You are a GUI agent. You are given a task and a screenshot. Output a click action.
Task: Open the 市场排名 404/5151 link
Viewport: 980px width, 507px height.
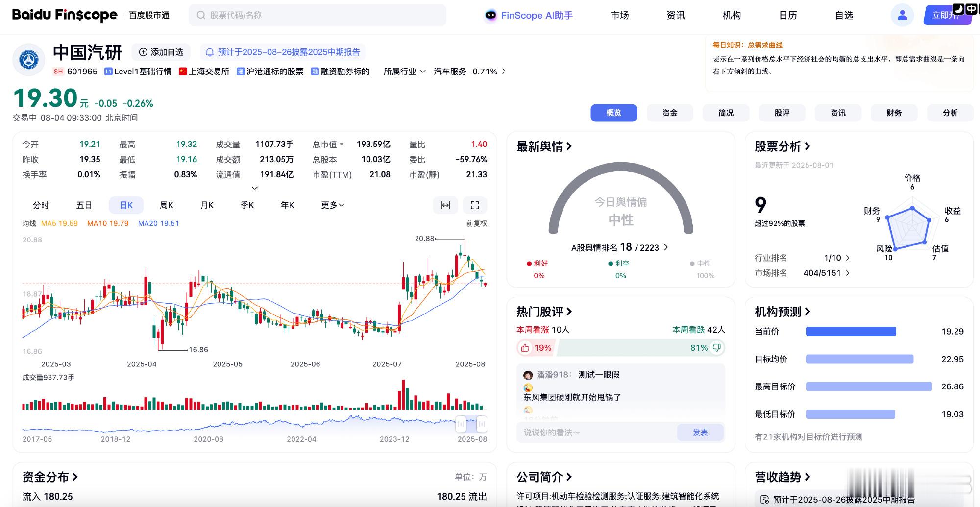pyautogui.click(x=802, y=273)
